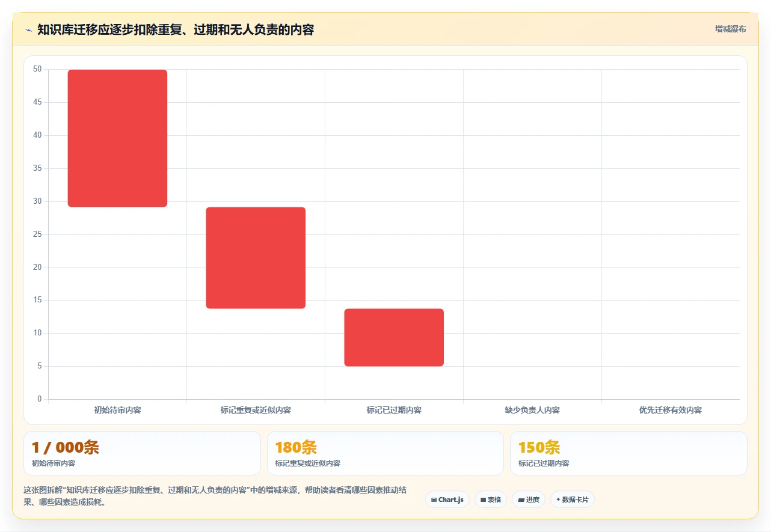Image resolution: width=771 pixels, height=532 pixels.
Task: Click the x-axis label 缺少负责人内容
Action: pyautogui.click(x=532, y=410)
